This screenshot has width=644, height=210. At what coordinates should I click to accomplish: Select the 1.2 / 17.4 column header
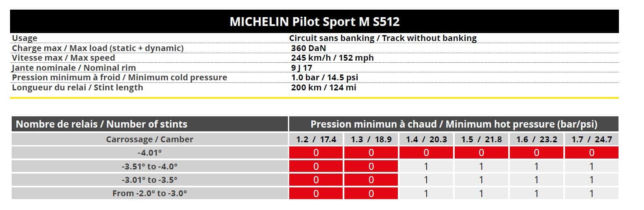click(316, 139)
